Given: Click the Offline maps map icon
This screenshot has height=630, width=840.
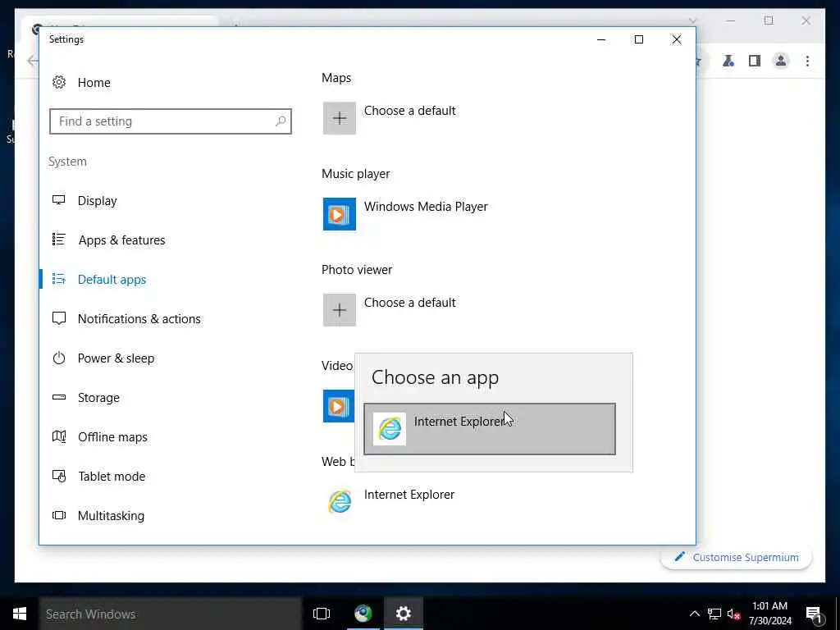Looking at the screenshot, I should (x=59, y=436).
